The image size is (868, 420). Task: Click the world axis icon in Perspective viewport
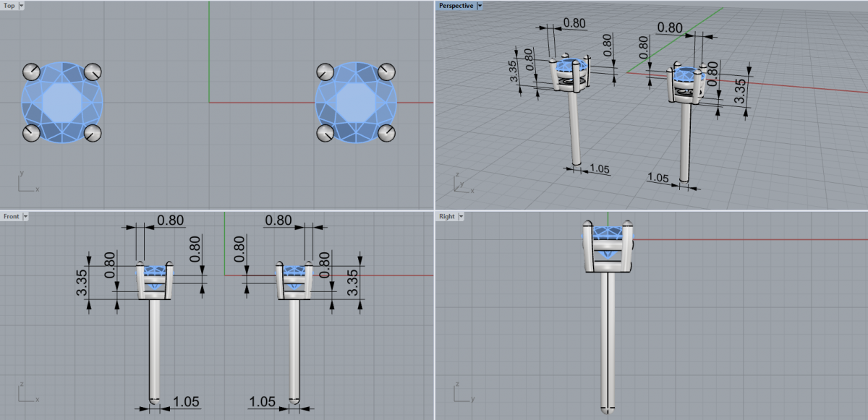coord(461,183)
